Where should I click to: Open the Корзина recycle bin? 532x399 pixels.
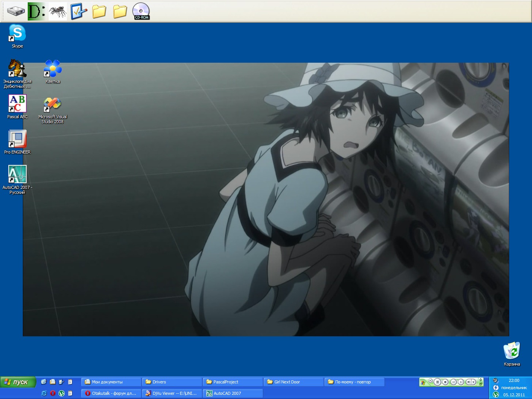[511, 351]
